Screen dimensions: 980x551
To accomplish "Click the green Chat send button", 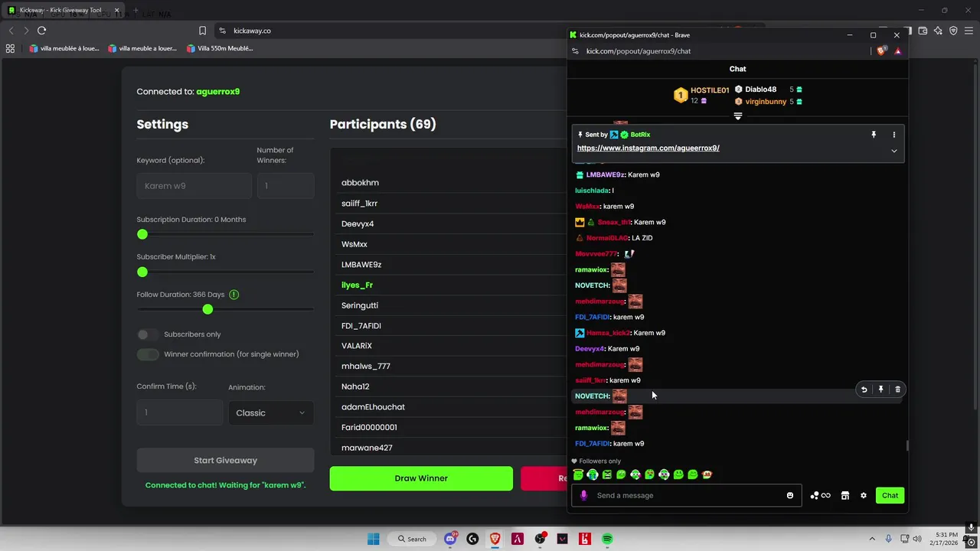I will click(890, 495).
